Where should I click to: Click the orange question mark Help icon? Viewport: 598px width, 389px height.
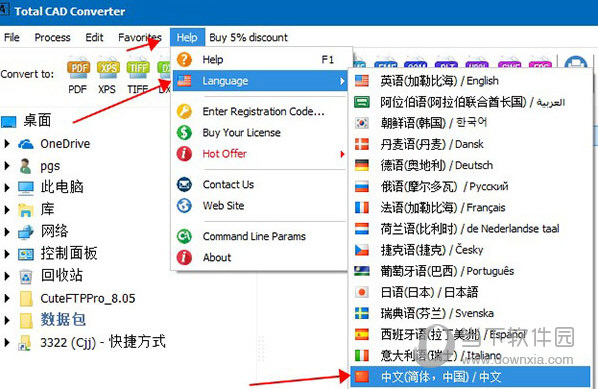[184, 59]
